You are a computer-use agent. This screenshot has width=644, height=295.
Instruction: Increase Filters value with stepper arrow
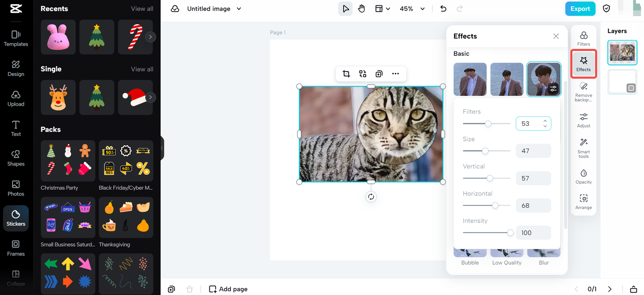click(x=545, y=121)
